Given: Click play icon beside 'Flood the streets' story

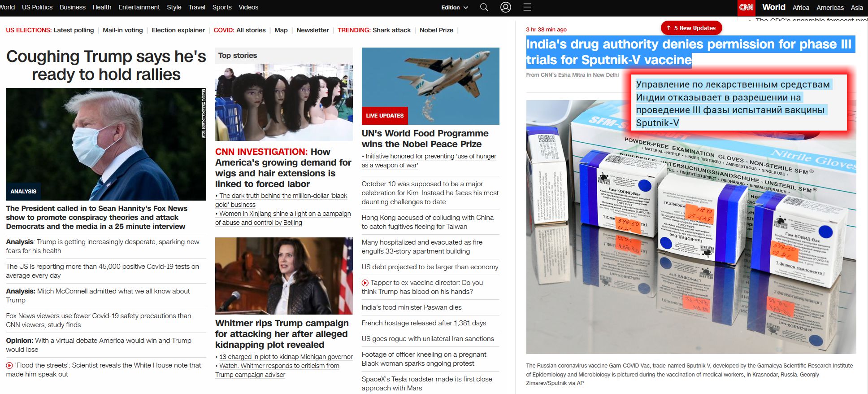Looking at the screenshot, I should (9, 365).
